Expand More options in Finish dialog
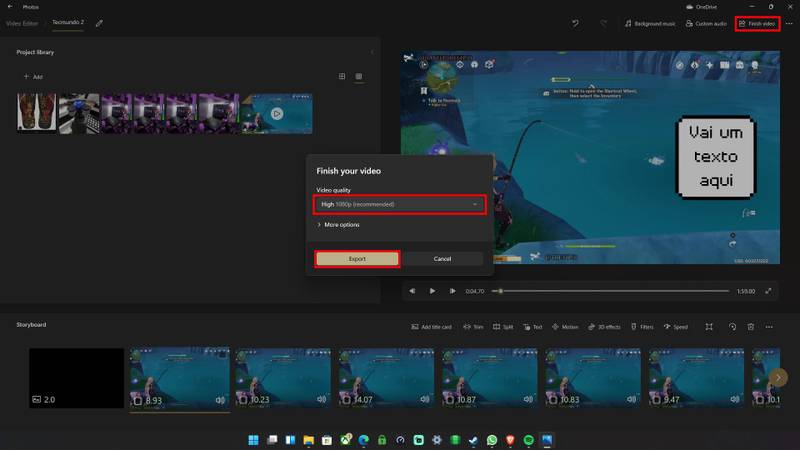 click(338, 224)
